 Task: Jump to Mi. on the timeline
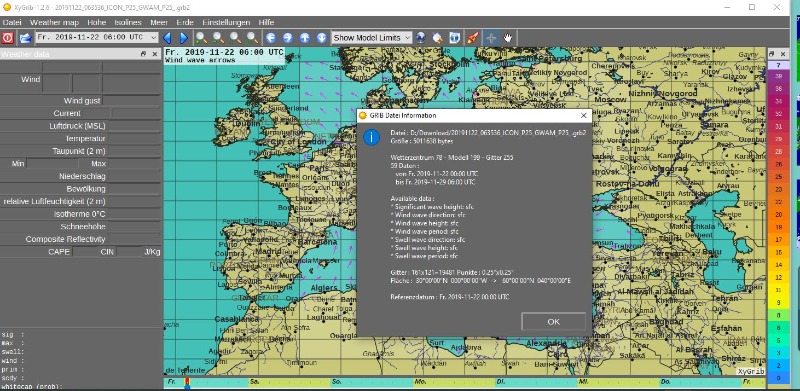point(583,382)
